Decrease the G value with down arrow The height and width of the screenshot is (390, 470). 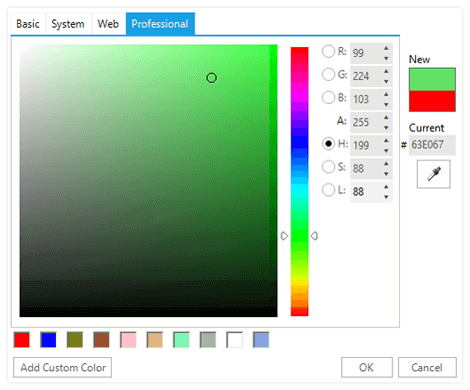pos(386,81)
